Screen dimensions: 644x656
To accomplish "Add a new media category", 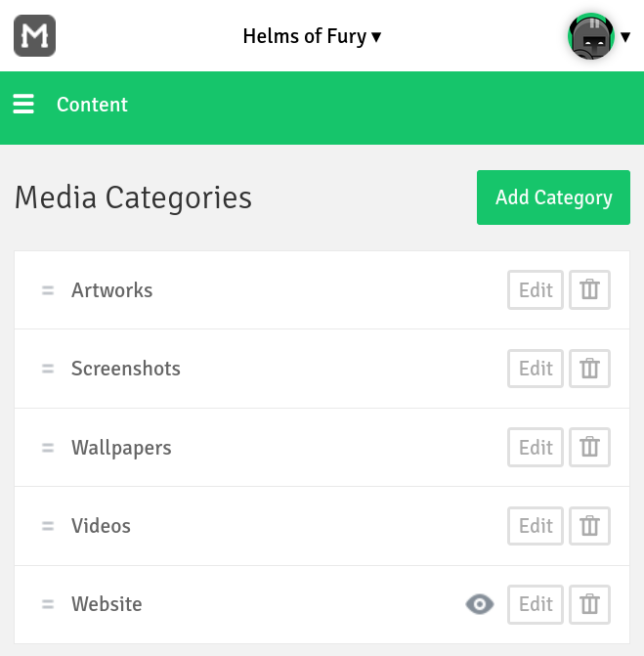I will coord(553,197).
